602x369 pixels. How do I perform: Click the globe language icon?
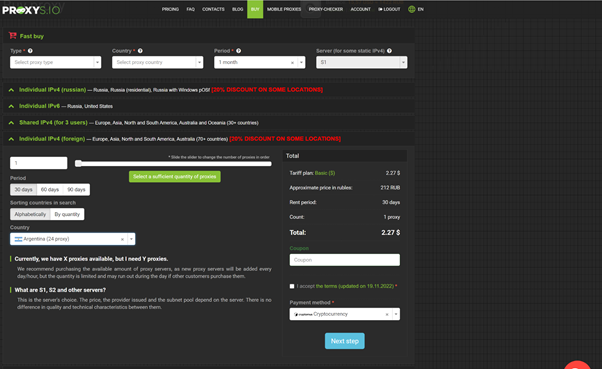point(412,9)
